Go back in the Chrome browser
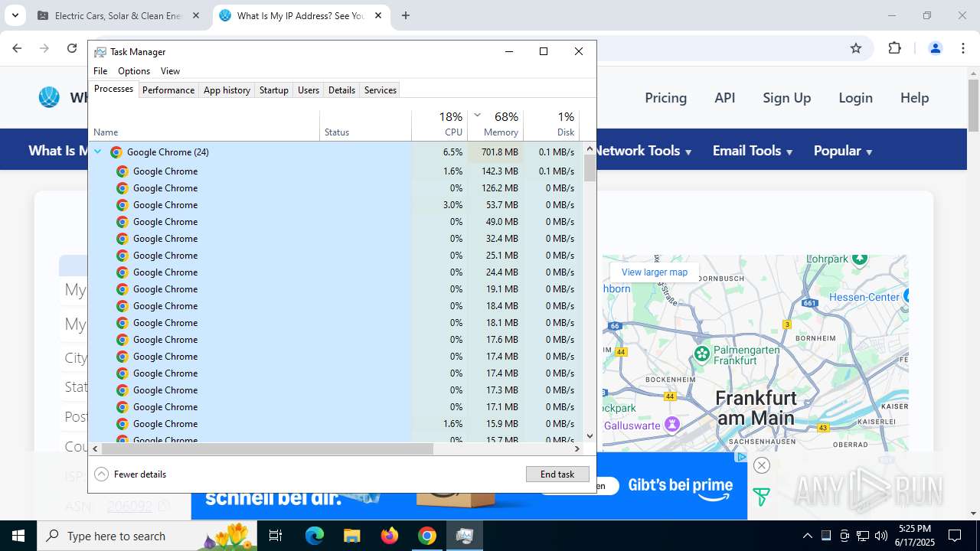This screenshot has width=980, height=551. 17,48
